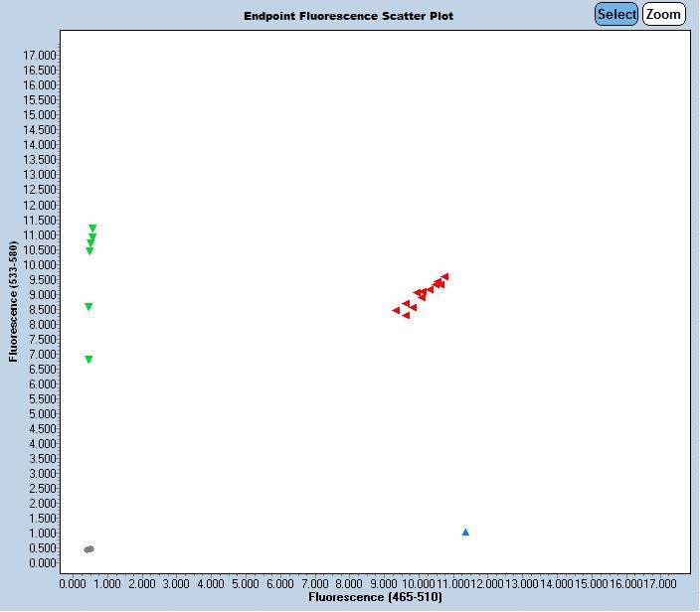The height and width of the screenshot is (612, 700).
Task: Click the Fluorescence (533-580) y-axis label
Action: pos(14,301)
